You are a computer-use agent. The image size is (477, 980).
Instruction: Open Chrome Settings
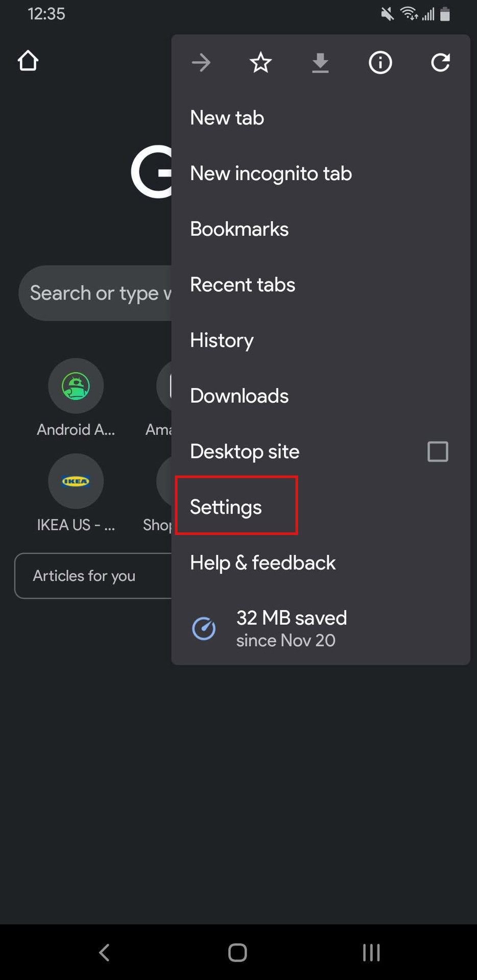click(x=226, y=507)
